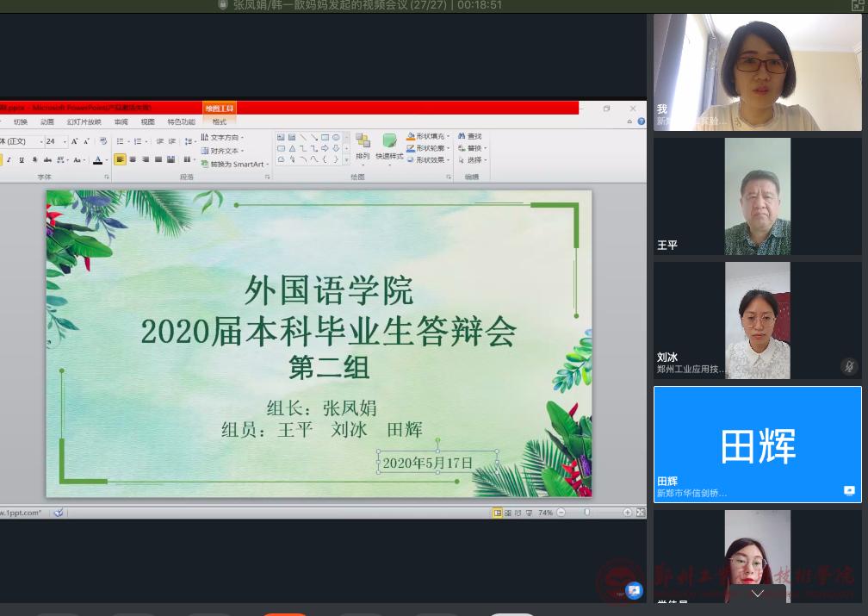Click the zoom out minus button
Viewport: 868px width, 616px height.
(561, 513)
